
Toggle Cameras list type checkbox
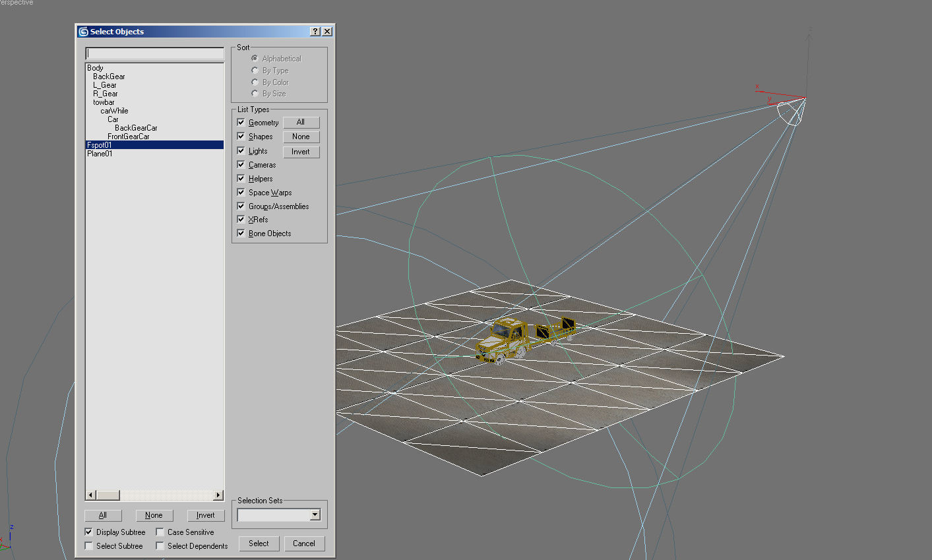coord(241,164)
